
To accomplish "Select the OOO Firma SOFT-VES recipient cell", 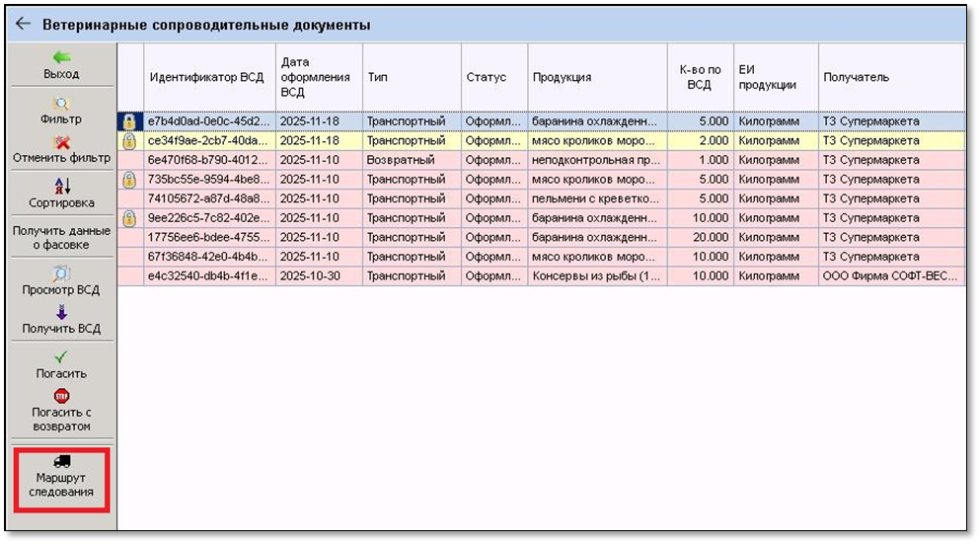I will 888,276.
